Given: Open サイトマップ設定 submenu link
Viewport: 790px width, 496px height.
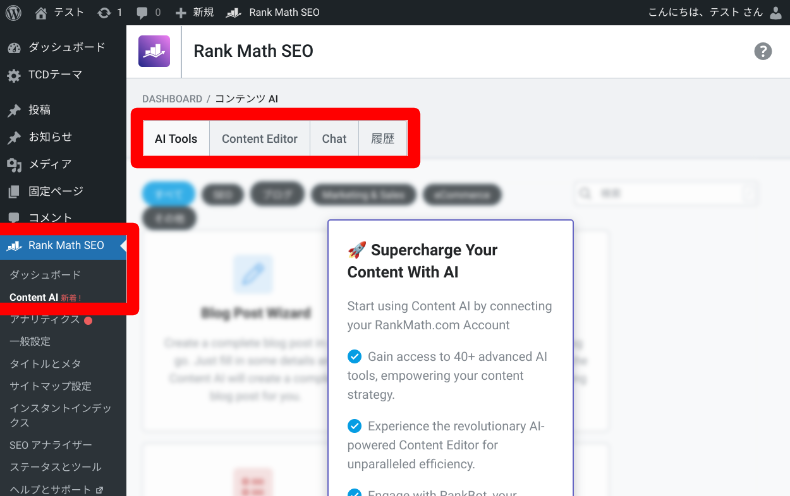Looking at the screenshot, I should 50,386.
